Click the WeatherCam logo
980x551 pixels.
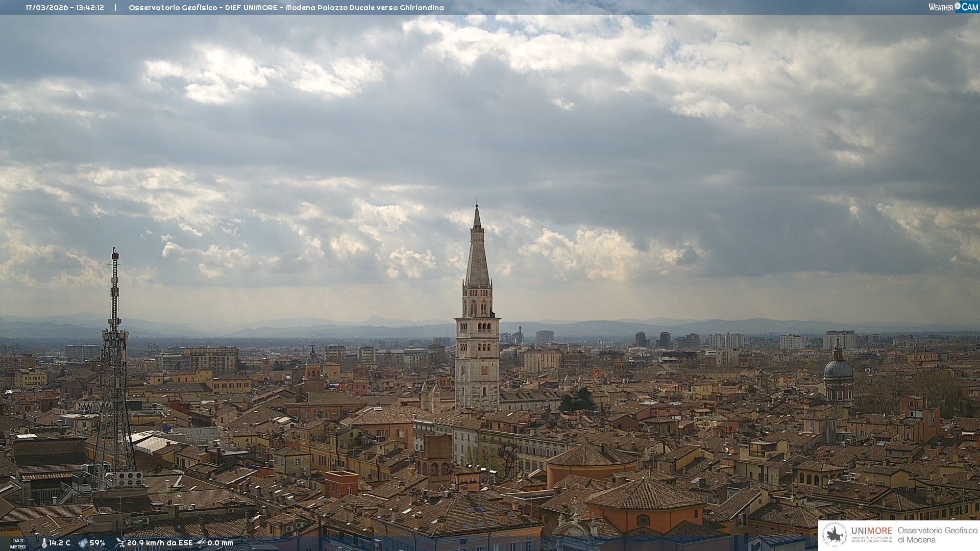pos(953,7)
